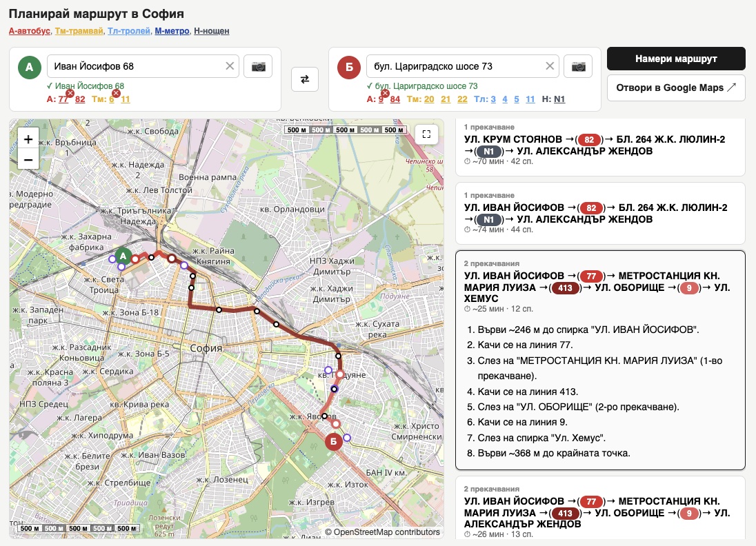Click the red Б destination marker on map
This screenshot has width=756, height=546.
(x=333, y=441)
